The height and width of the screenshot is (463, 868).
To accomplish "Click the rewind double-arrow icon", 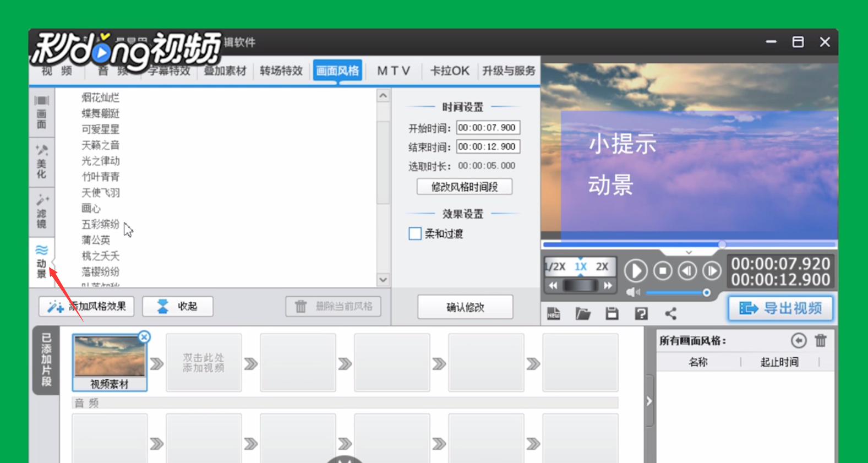I will [553, 285].
